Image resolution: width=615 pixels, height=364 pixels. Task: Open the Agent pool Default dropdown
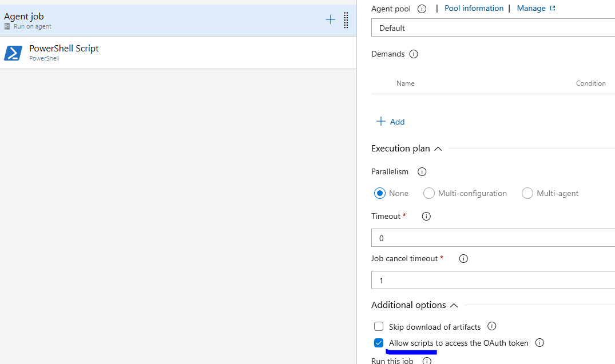[x=493, y=28]
